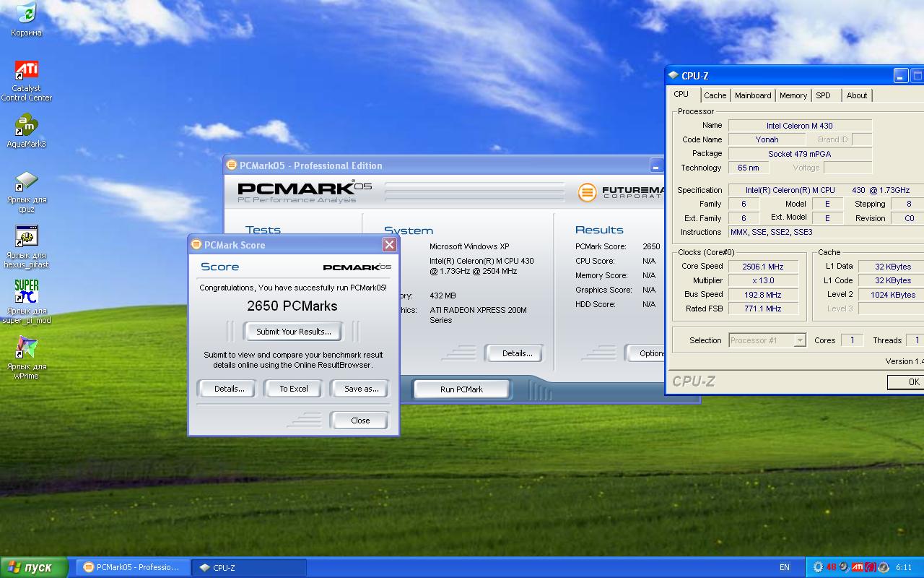Switch to the Cache tab
Viewport: 924px width, 578px height.
point(715,95)
